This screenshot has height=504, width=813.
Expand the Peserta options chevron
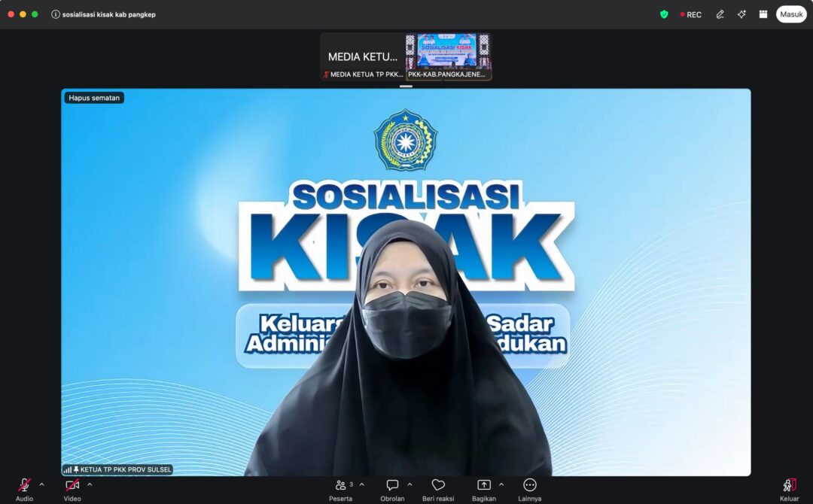click(362, 485)
